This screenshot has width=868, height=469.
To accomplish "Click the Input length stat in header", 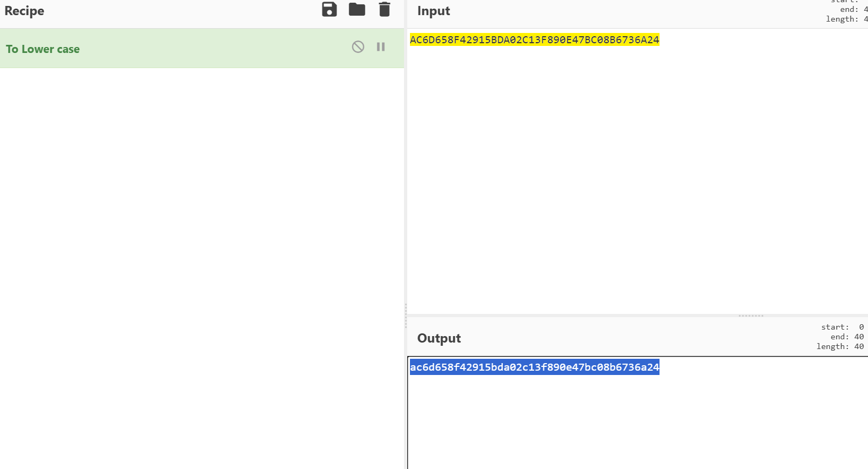I will click(x=846, y=19).
